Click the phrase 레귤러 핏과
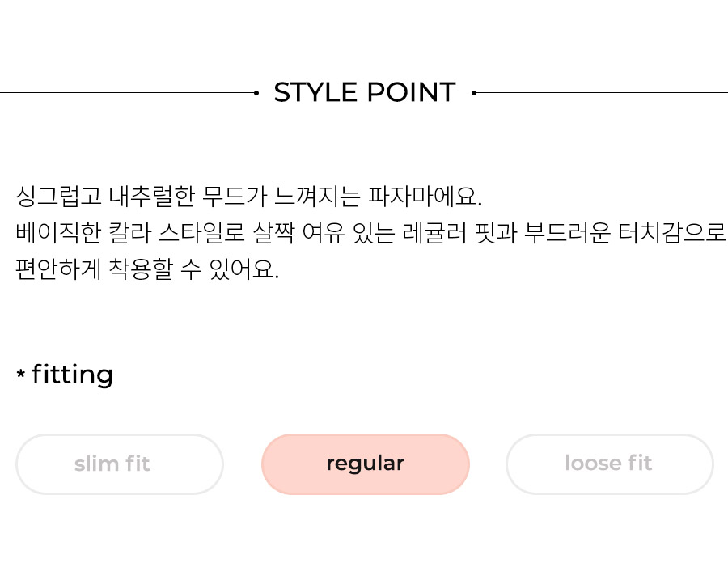 tap(459, 232)
